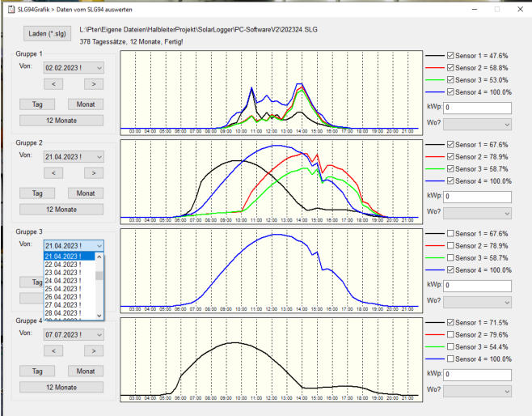Click the previous-date arrow in Gruppe 1
Image resolution: width=532 pixels, height=416 pixels.
pos(53,83)
